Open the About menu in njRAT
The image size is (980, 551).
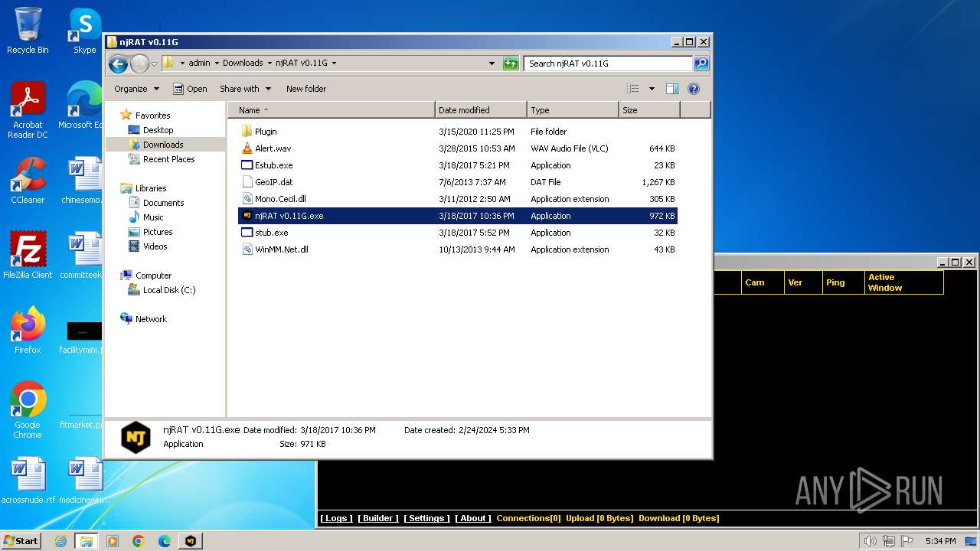tap(473, 518)
